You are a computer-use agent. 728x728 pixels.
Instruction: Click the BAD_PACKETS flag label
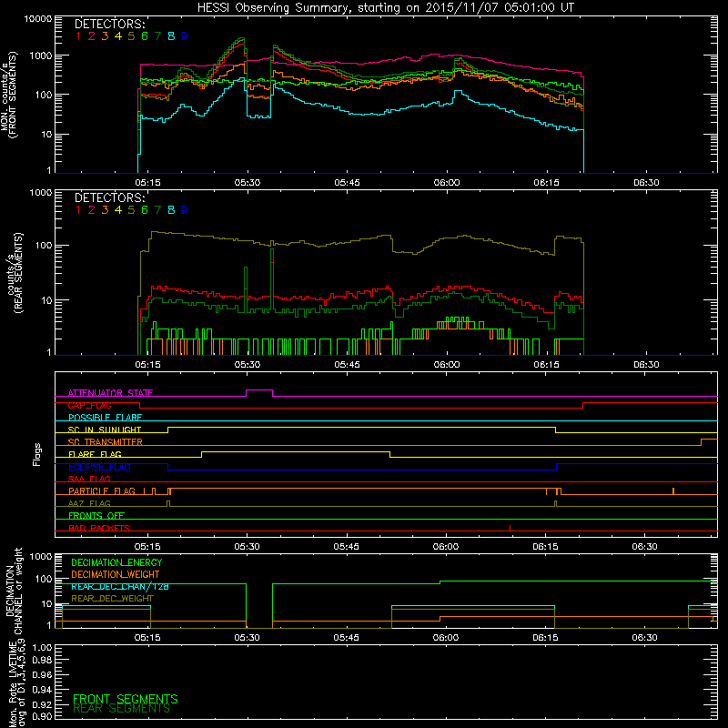[x=99, y=528]
